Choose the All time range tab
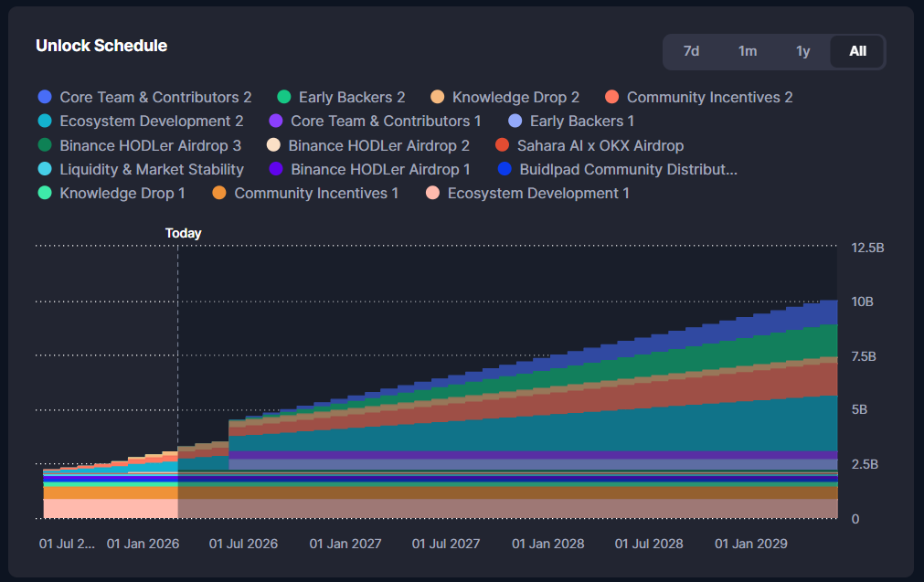924x582 pixels. [857, 51]
